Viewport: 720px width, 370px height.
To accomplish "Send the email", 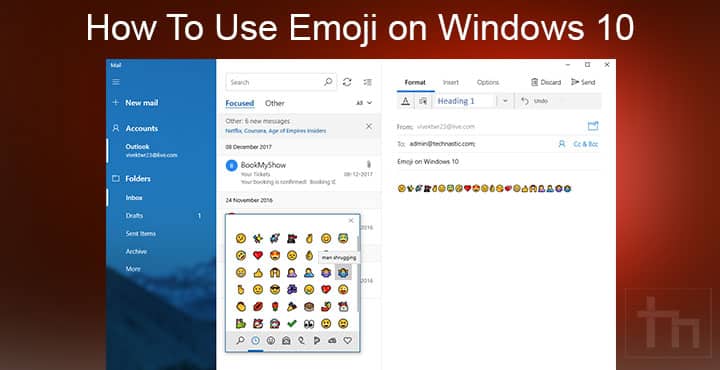I will point(583,83).
